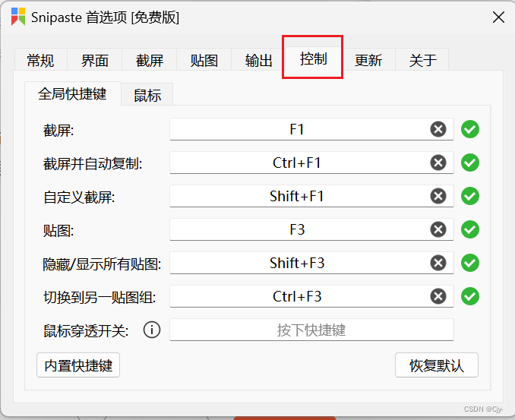Open the 输出 tab
Screen dimensions: 515x420
[x=258, y=60]
